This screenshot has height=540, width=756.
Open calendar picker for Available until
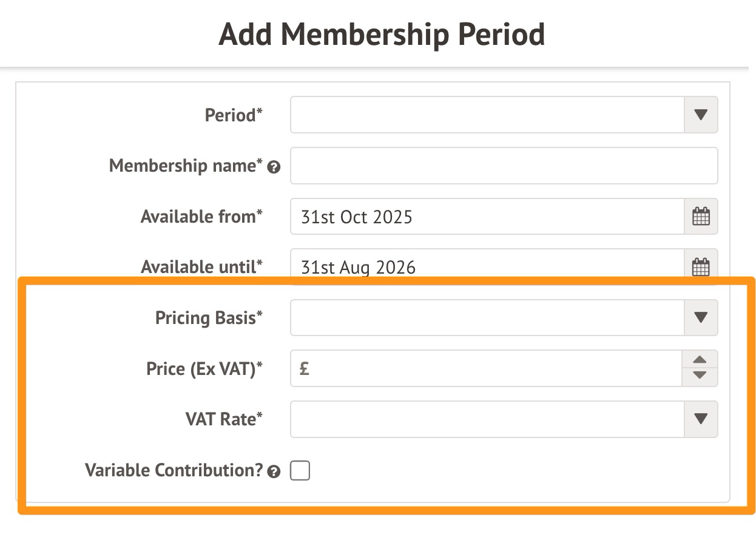point(701,267)
